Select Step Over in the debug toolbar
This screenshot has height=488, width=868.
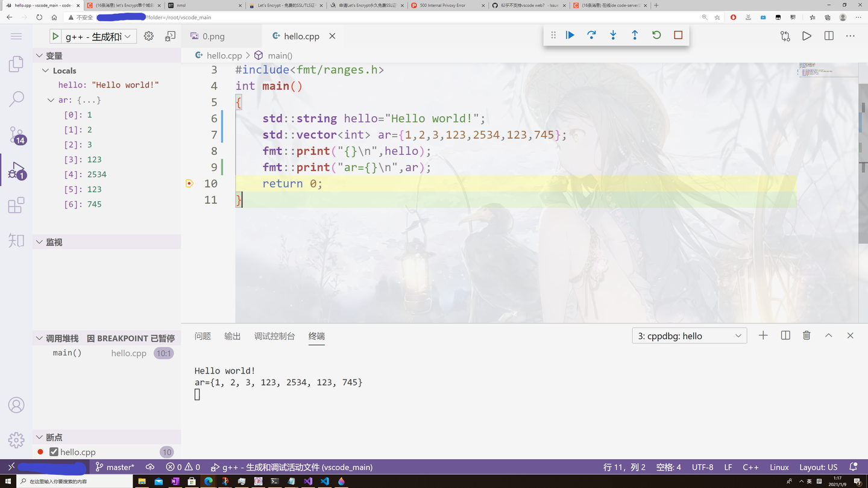(x=591, y=35)
